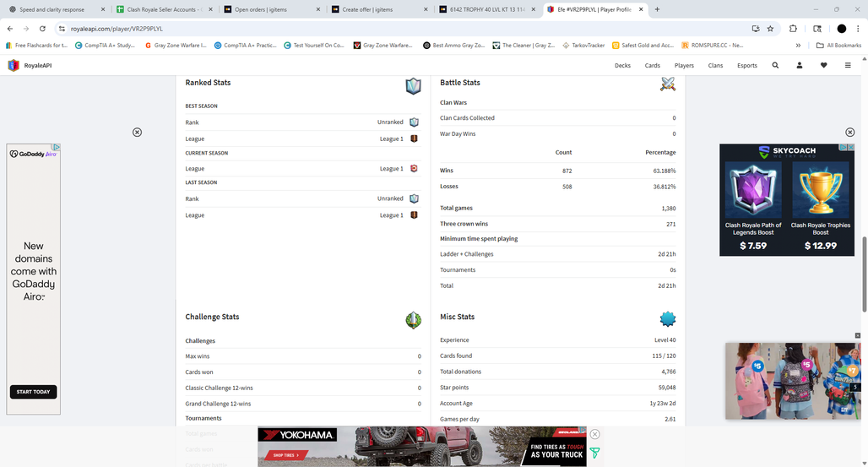Click the browser back arrow
The width and height of the screenshot is (868, 467).
10,28
